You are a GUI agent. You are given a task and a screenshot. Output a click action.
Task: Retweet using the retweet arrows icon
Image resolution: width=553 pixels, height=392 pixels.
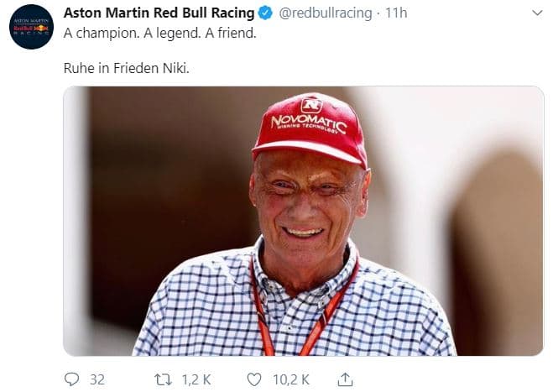[164, 379]
